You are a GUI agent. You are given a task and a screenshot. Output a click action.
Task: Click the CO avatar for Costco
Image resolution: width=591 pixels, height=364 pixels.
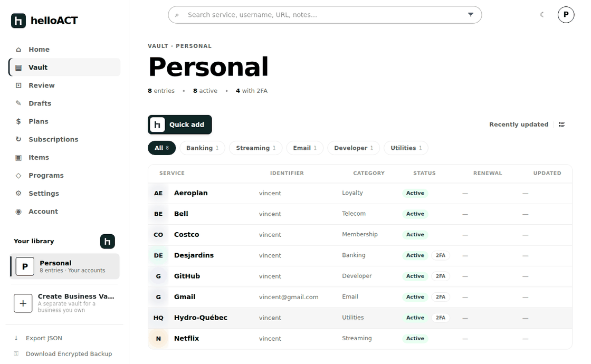pos(158,235)
